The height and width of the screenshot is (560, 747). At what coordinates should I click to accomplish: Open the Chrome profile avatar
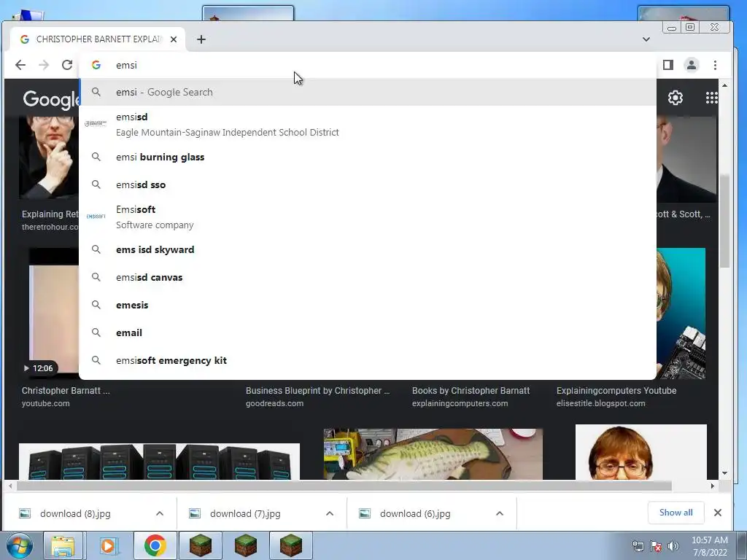pyautogui.click(x=692, y=65)
